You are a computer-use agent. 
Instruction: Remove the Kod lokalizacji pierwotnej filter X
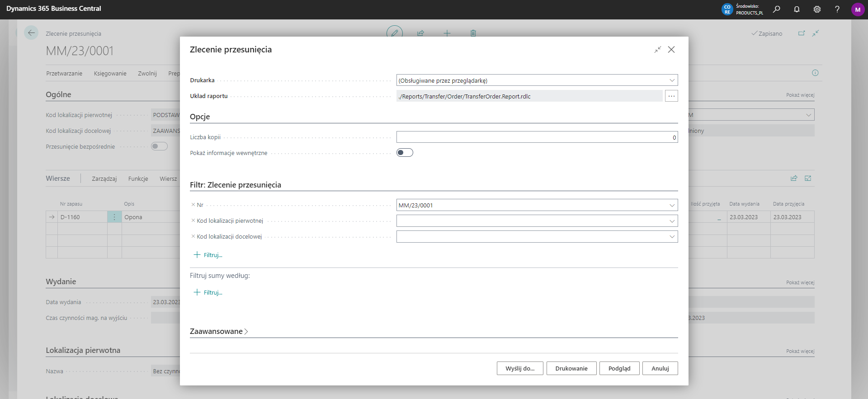[193, 221]
